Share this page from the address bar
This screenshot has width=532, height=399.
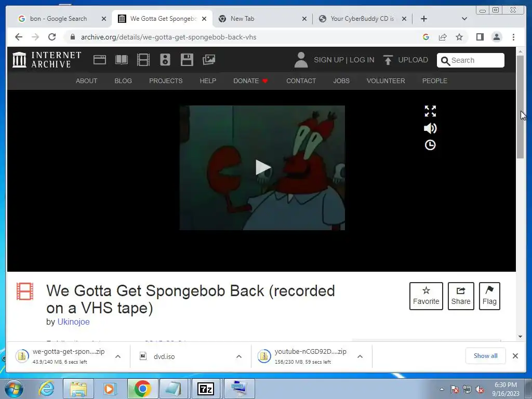point(443,37)
